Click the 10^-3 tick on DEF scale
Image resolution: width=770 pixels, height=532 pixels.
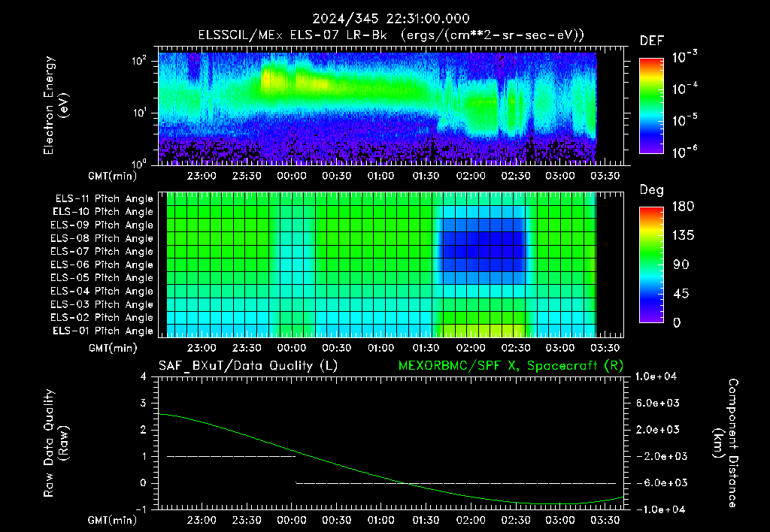tap(684, 57)
